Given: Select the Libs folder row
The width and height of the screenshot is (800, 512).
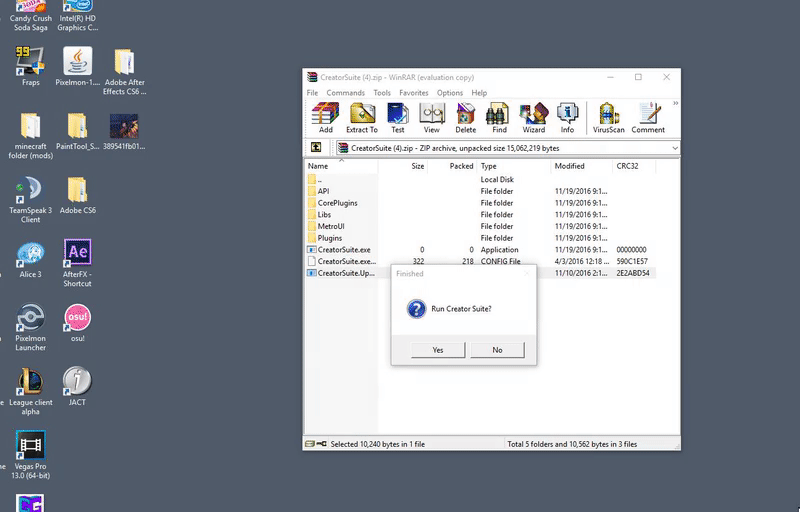Looking at the screenshot, I should [480, 215].
